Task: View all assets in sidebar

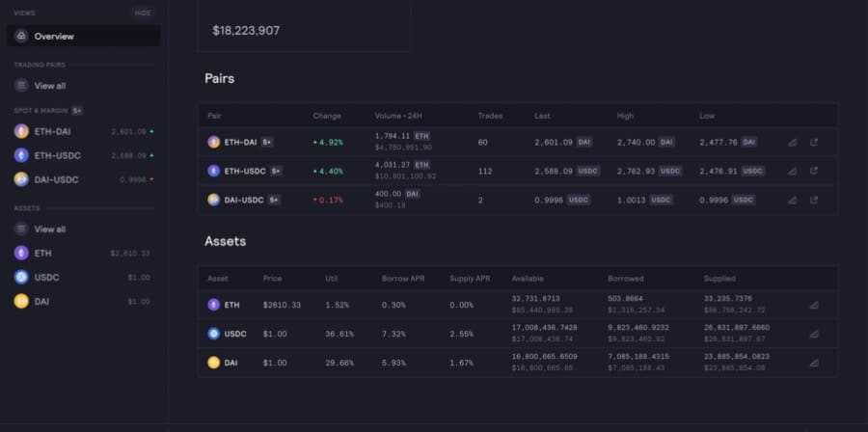Action: coord(50,229)
